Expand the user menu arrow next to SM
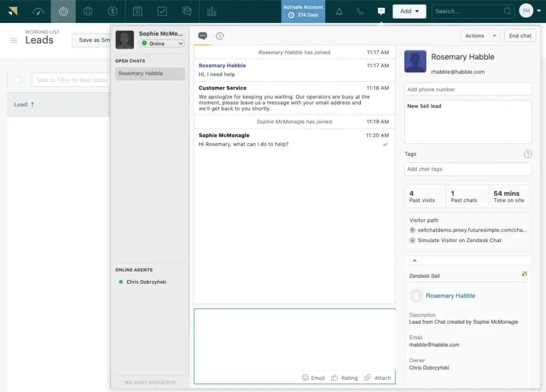 [x=539, y=11]
